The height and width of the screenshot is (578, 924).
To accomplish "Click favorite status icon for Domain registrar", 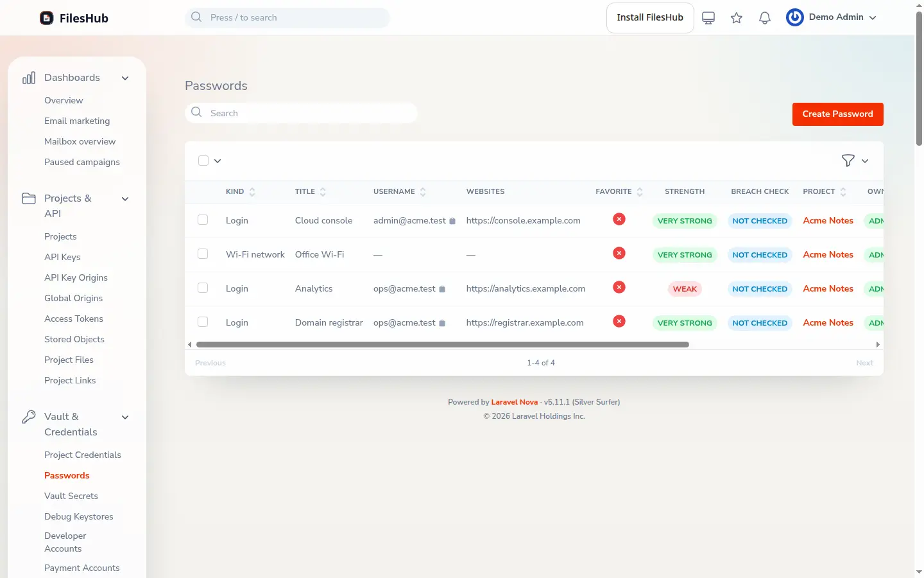I will [x=619, y=321].
